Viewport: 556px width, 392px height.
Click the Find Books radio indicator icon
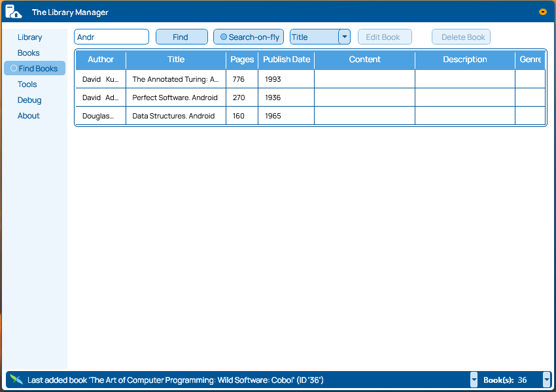[12, 68]
